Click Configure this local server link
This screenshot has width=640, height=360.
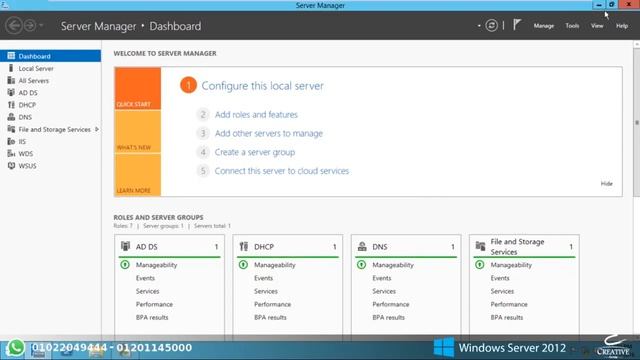pos(262,86)
